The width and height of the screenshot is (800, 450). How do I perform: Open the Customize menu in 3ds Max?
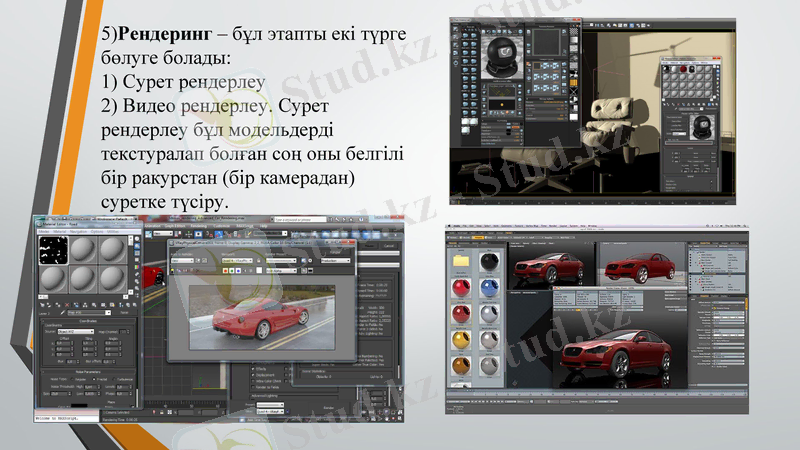[x=221, y=226]
